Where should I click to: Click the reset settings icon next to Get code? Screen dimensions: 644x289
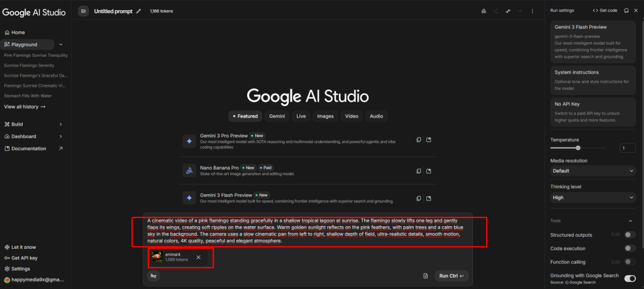626,11
